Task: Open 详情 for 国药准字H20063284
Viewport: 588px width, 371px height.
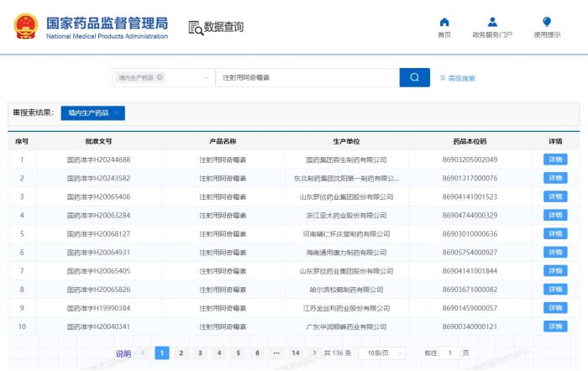Action: click(555, 215)
